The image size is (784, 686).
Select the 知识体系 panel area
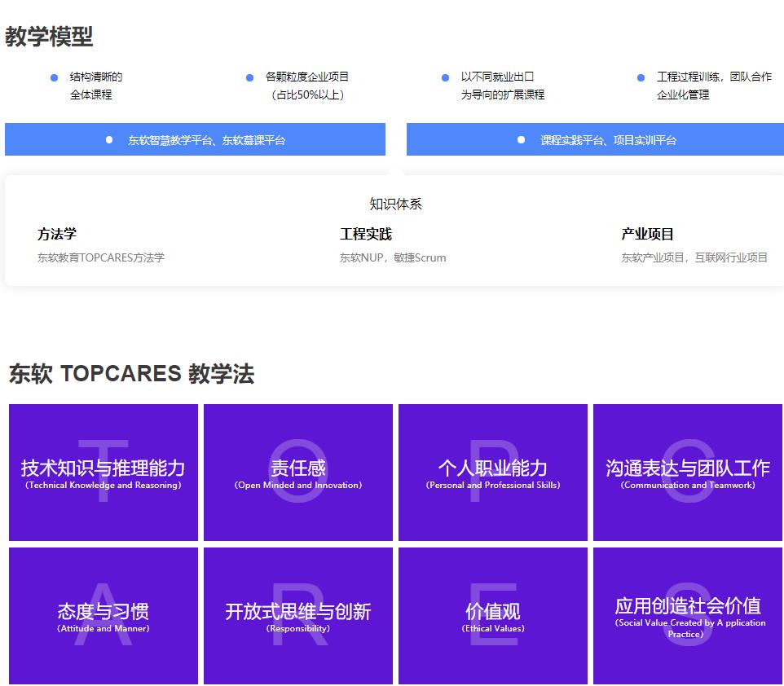[396, 204]
